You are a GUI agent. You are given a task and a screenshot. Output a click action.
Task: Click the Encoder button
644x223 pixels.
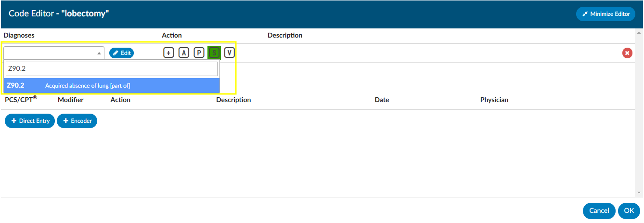tap(77, 121)
